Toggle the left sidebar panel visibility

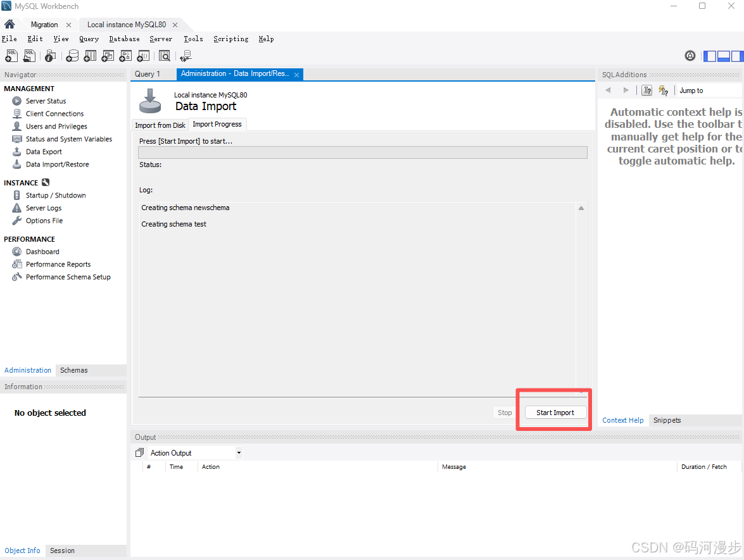[710, 56]
